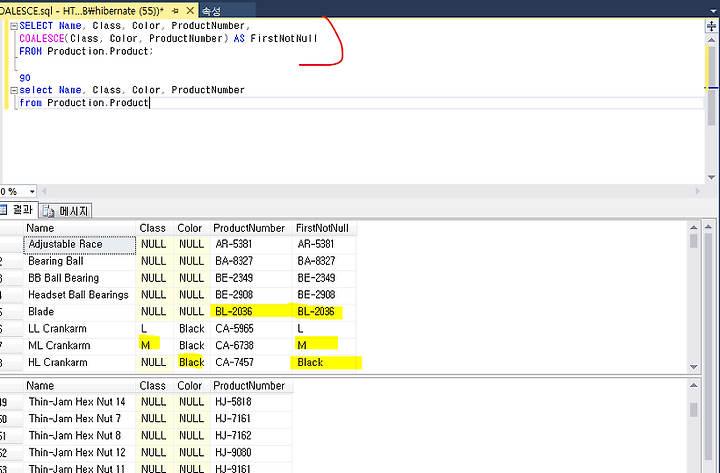Select the BB Ball Bearing name cell
The image size is (720, 473).
pyautogui.click(x=79, y=278)
